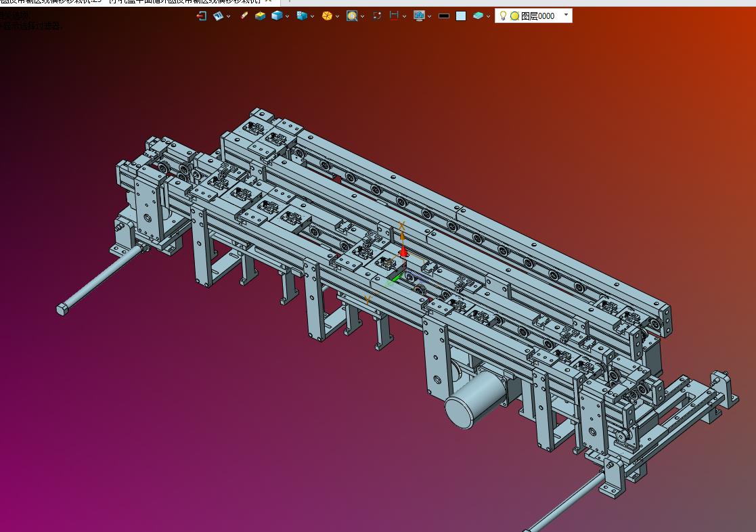Click the dark square with red dot icon

coord(378,16)
